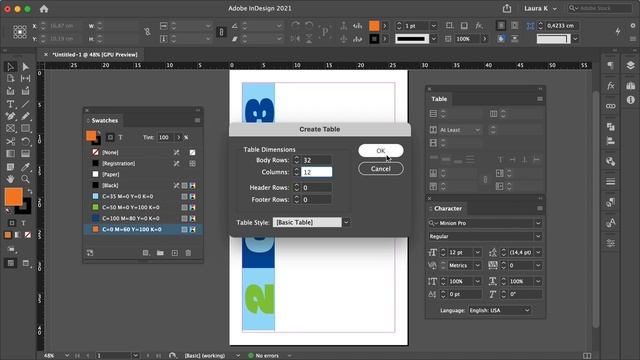Screen dimensions: 640x360
Task: Toggle formatting affects text T in Swatches
Action: [121, 138]
